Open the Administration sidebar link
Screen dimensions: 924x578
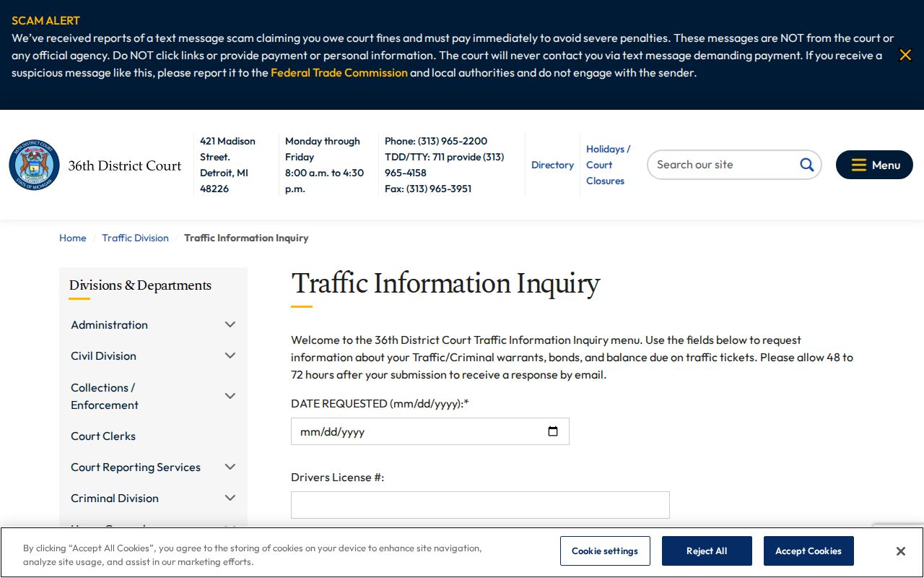tap(109, 325)
